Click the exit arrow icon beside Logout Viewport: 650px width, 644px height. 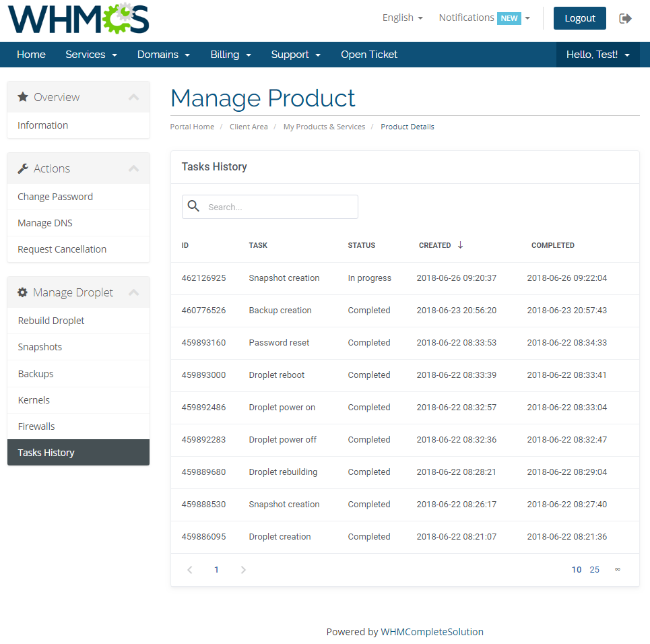[625, 18]
